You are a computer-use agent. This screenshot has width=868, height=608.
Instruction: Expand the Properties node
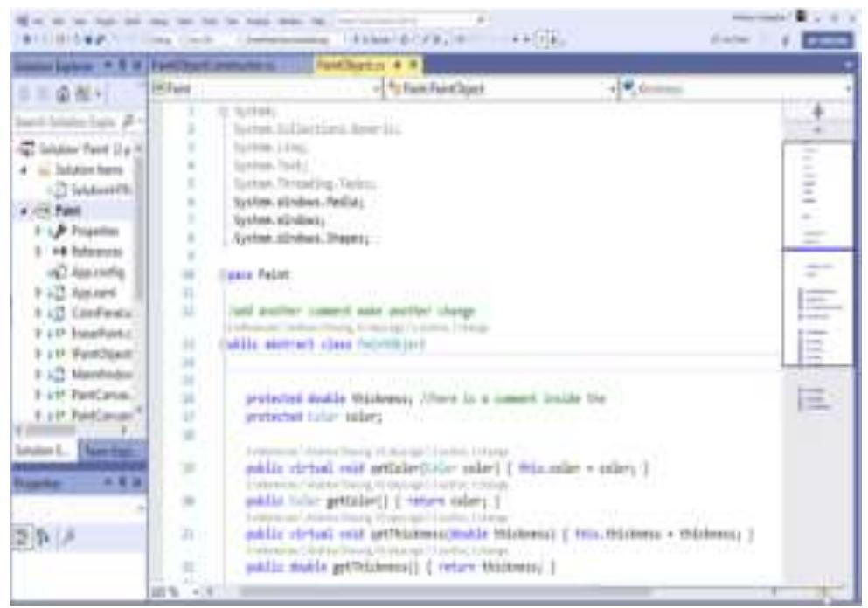[38, 231]
